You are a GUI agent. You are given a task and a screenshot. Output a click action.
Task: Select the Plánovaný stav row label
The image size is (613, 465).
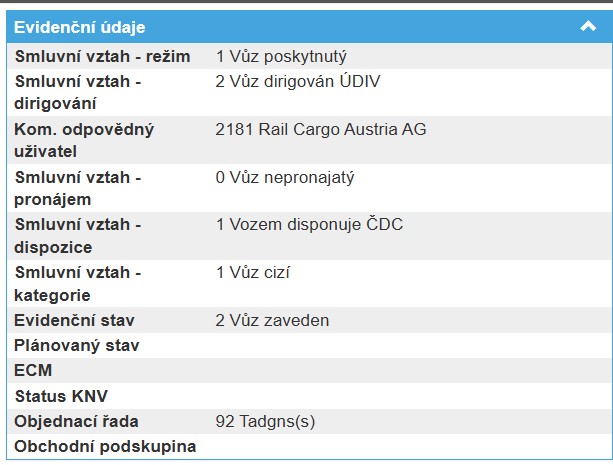click(77, 346)
